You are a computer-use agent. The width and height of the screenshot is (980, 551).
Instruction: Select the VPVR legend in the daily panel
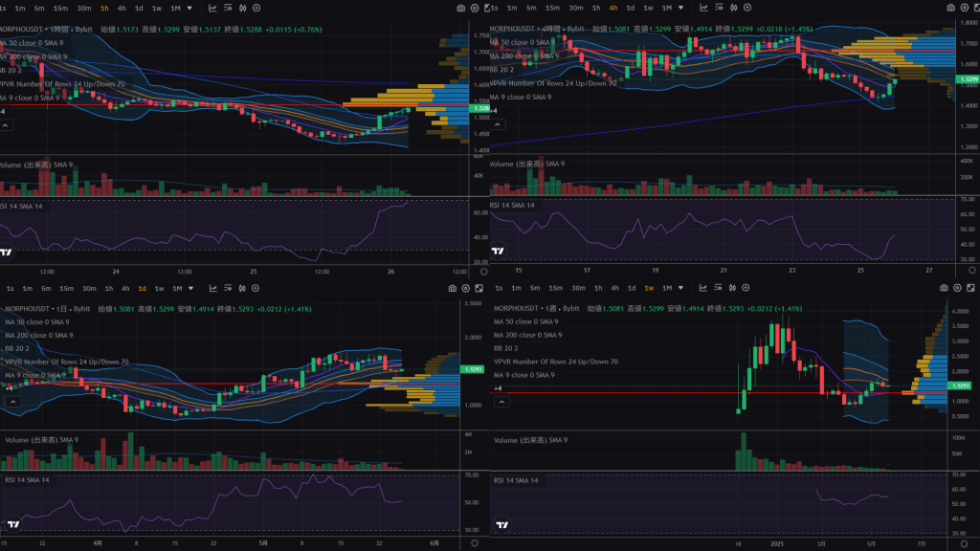67,362
